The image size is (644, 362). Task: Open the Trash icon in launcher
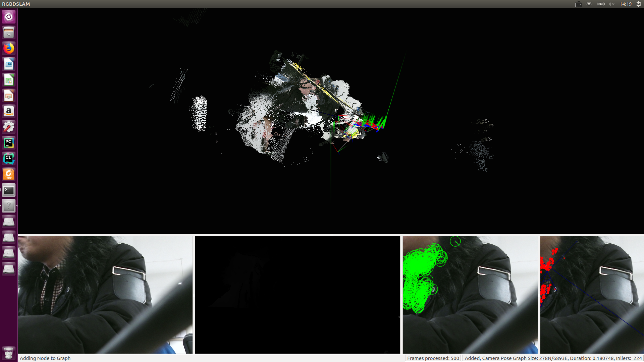(9, 353)
